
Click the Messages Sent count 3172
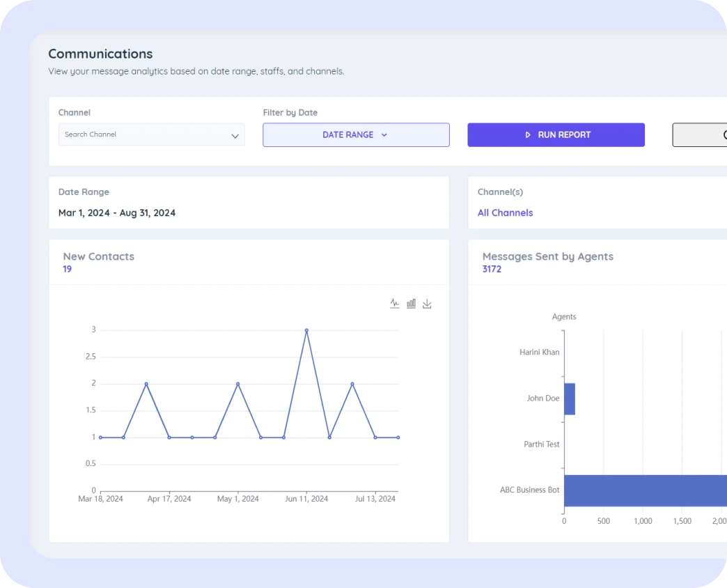click(492, 269)
